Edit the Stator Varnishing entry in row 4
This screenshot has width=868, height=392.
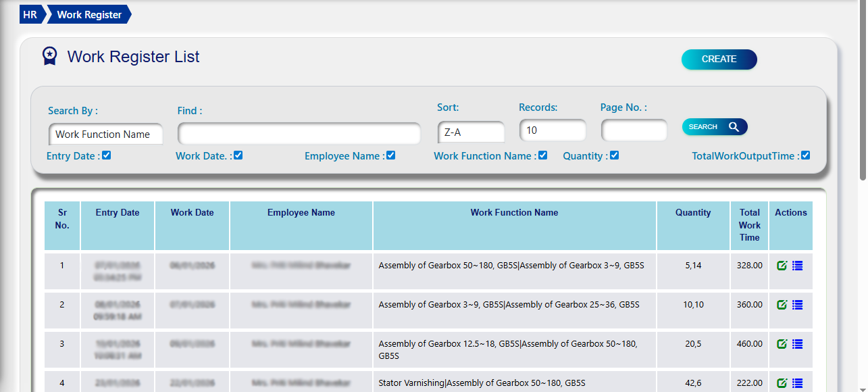coord(782,383)
